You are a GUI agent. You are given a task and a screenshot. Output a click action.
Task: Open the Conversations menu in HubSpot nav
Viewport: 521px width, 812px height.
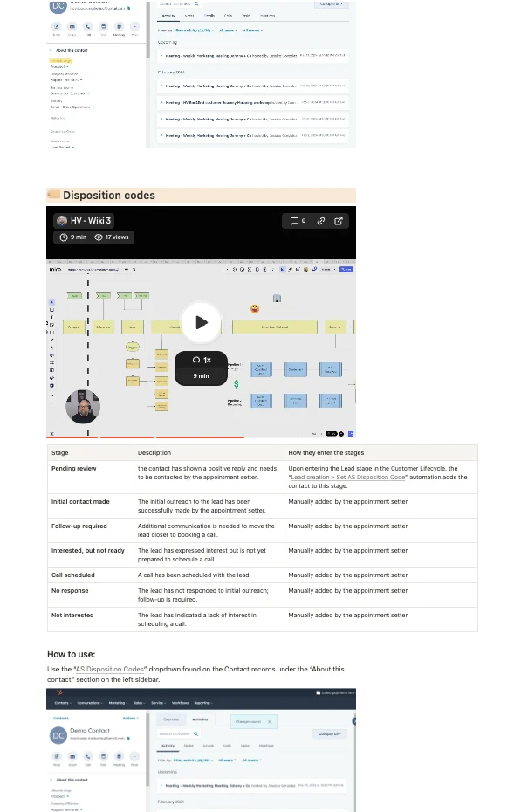[90, 703]
